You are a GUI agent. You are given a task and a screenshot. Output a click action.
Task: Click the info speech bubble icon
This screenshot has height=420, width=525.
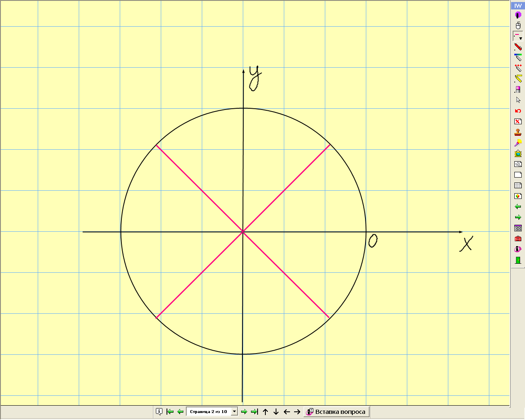[x=159, y=411]
